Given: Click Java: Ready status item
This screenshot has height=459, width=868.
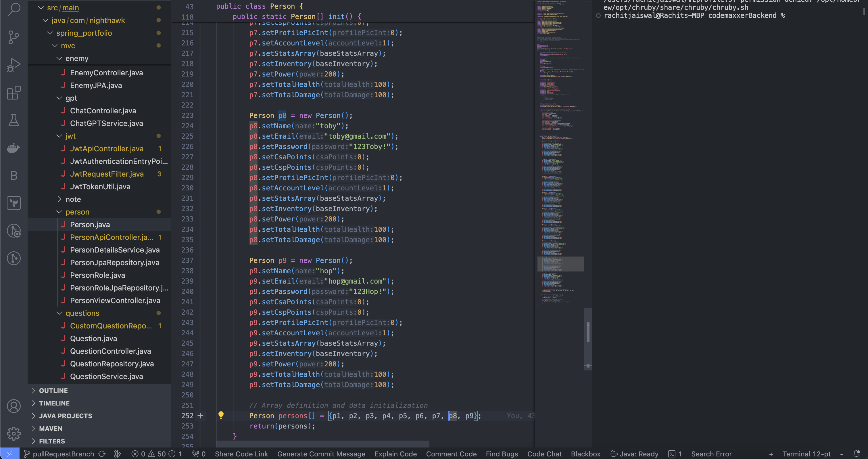Looking at the screenshot, I should tap(635, 454).
